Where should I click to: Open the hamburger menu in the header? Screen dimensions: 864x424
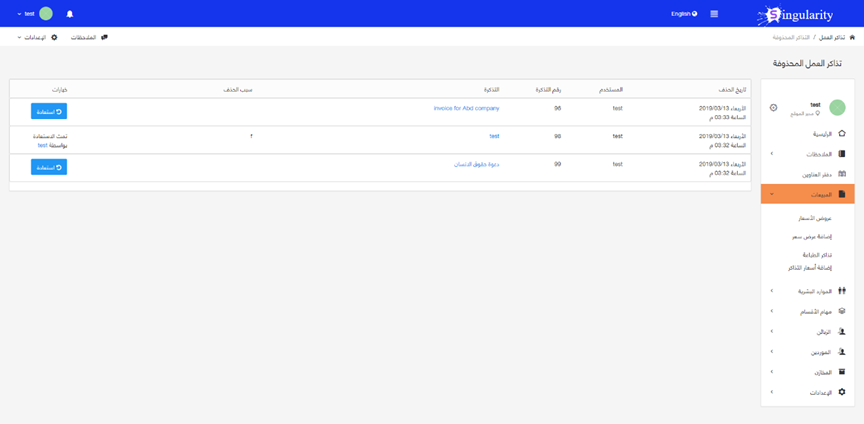714,14
